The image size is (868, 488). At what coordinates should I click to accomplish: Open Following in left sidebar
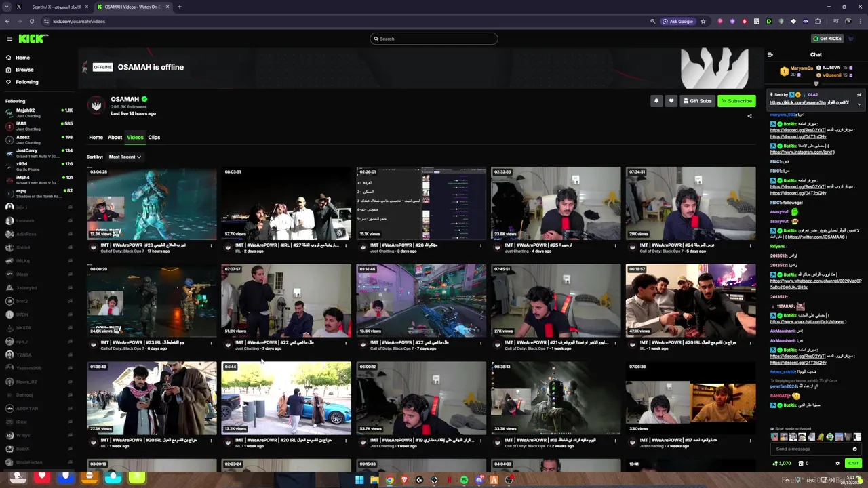[x=22, y=82]
